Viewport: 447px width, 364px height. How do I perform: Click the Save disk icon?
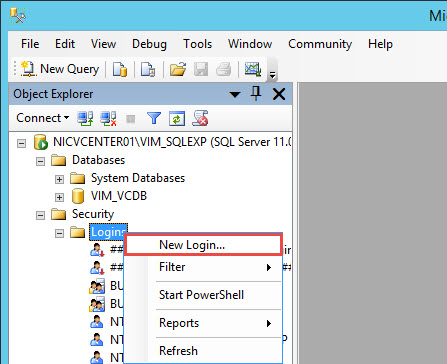pos(201,69)
